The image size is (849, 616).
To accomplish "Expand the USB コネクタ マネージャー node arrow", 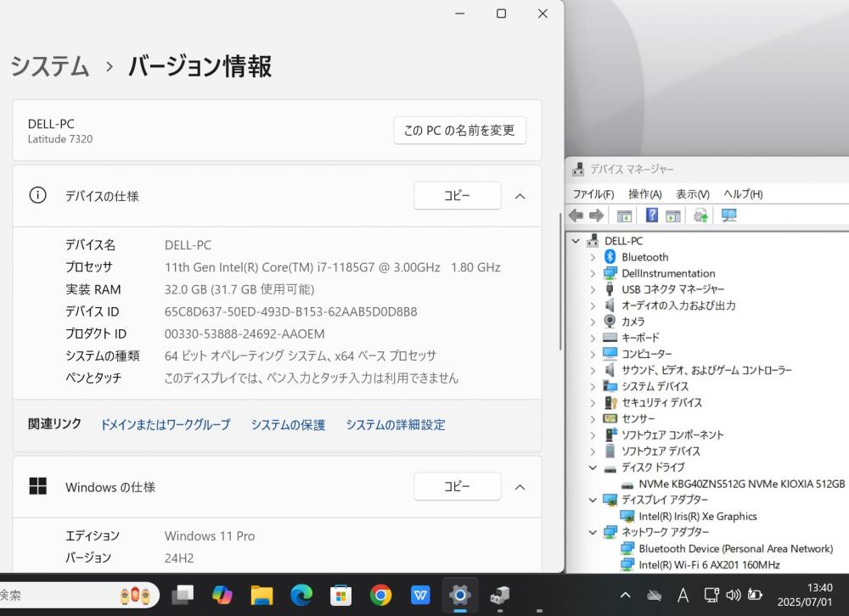I will coord(593,289).
